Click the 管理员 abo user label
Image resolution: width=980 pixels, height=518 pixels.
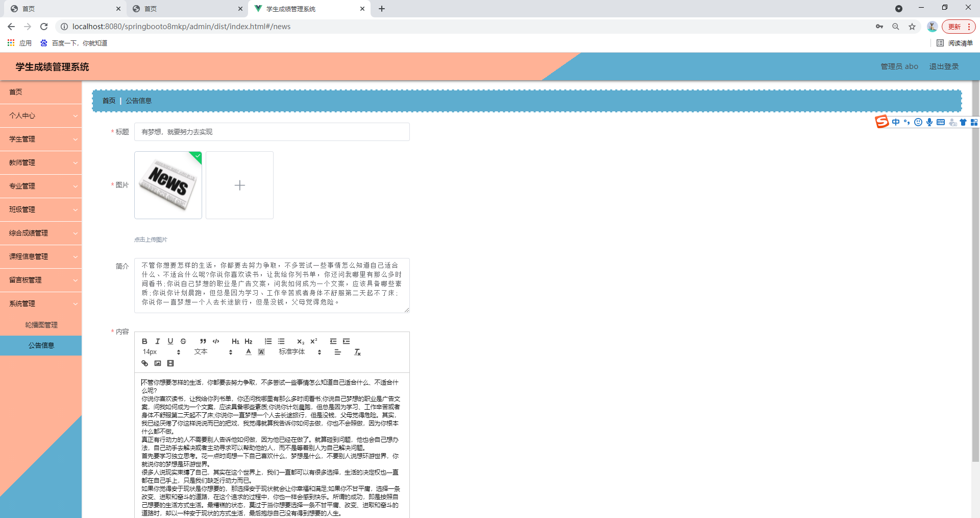[x=899, y=66]
